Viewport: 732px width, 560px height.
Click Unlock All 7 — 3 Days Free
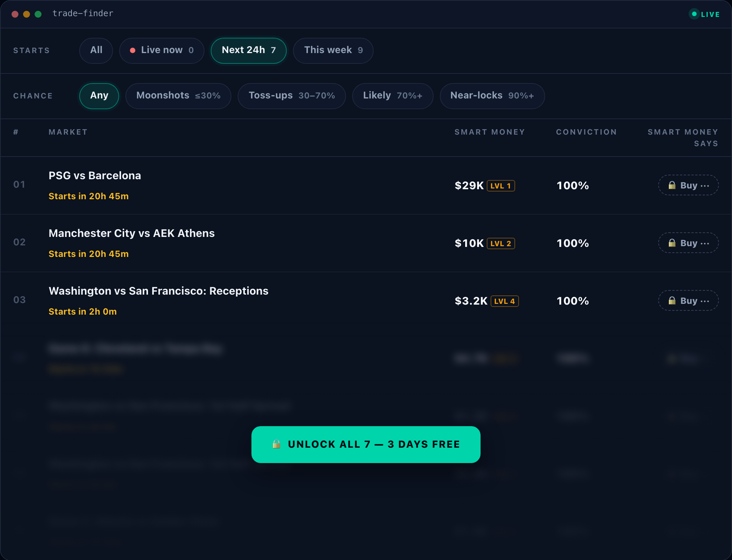tap(366, 445)
